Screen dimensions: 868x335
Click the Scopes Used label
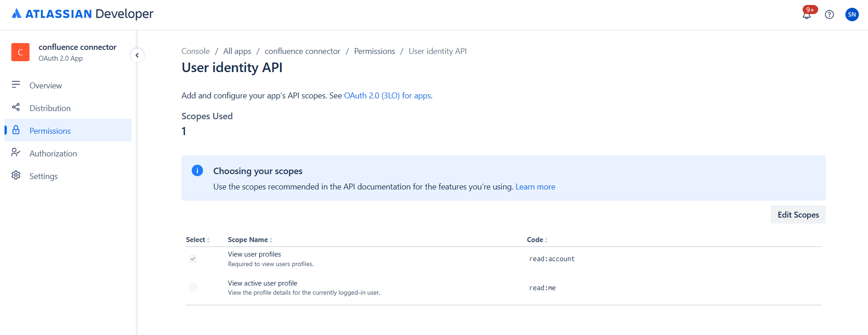[x=207, y=116]
